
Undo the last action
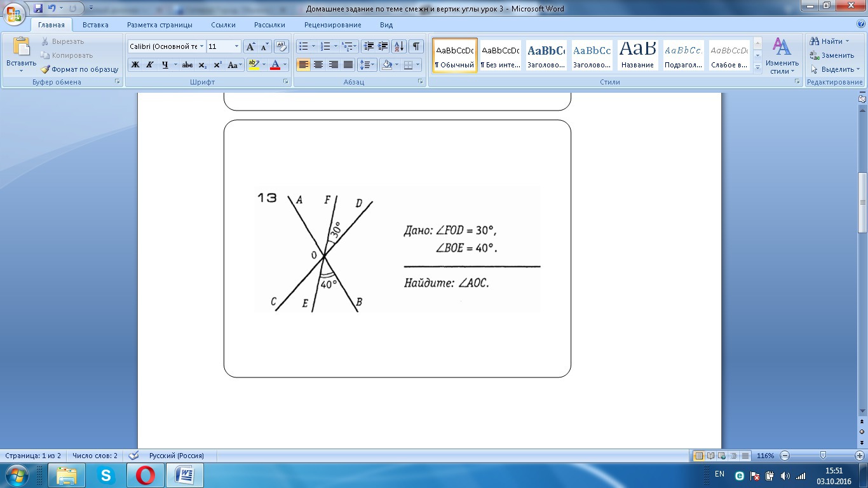52,8
